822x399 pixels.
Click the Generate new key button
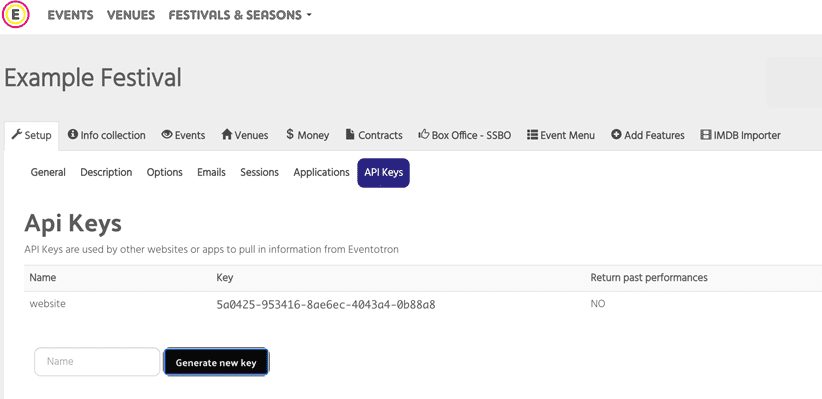[216, 362]
